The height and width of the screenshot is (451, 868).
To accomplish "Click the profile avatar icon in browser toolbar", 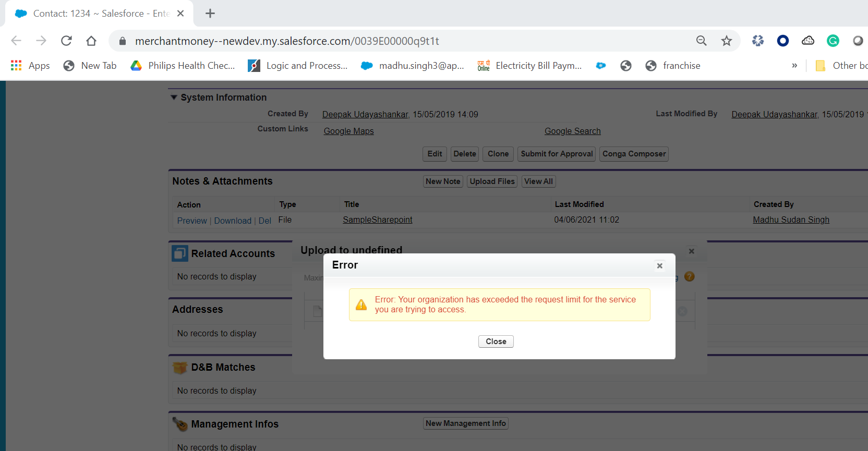I will [x=858, y=41].
